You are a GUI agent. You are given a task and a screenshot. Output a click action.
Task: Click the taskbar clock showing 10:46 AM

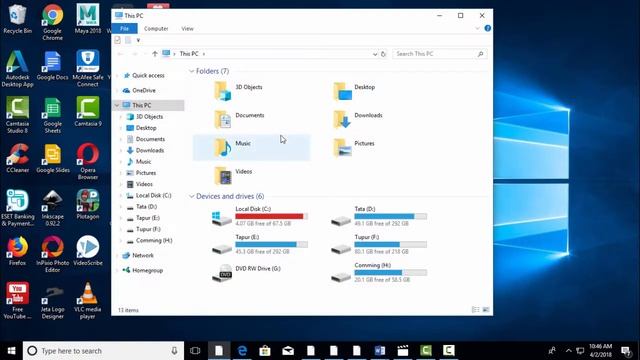click(600, 351)
